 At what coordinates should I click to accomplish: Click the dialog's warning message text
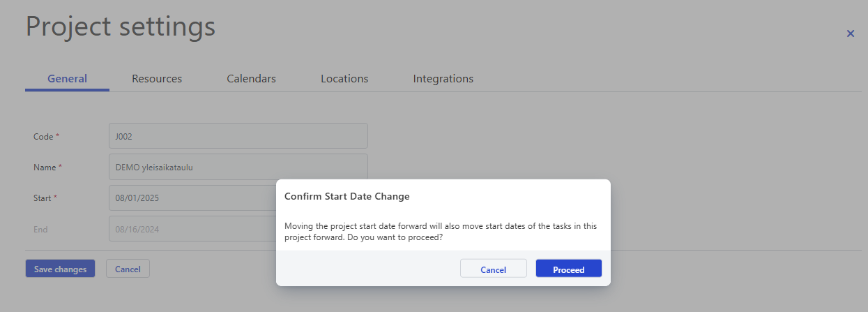click(440, 231)
